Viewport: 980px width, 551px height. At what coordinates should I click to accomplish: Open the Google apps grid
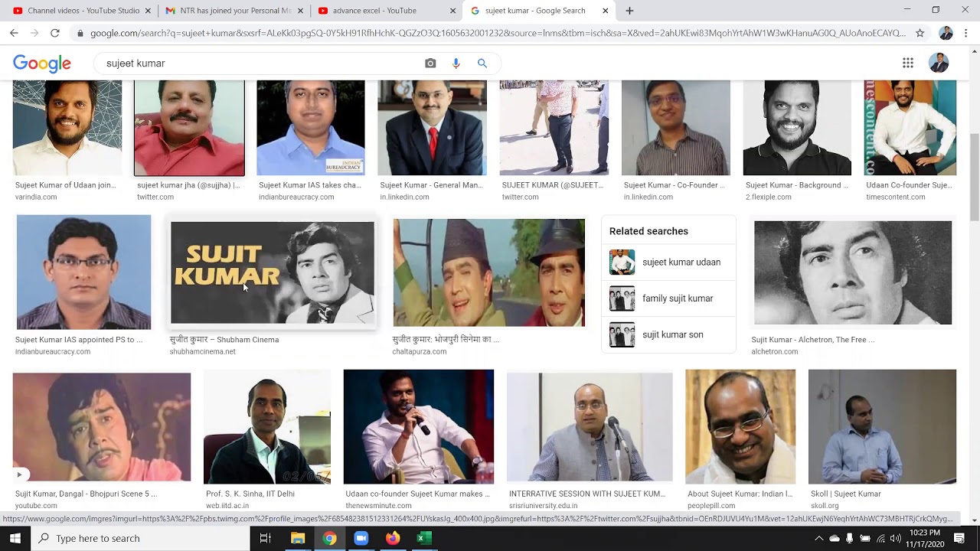(908, 63)
